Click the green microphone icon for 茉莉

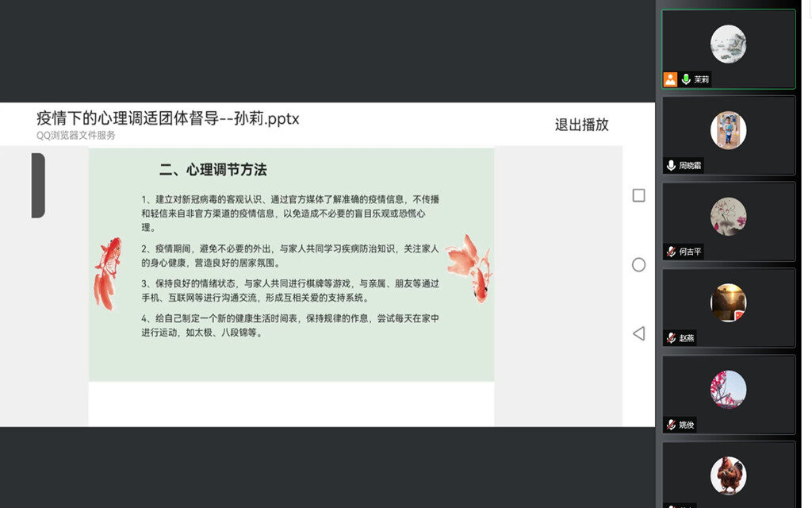pyautogui.click(x=686, y=79)
